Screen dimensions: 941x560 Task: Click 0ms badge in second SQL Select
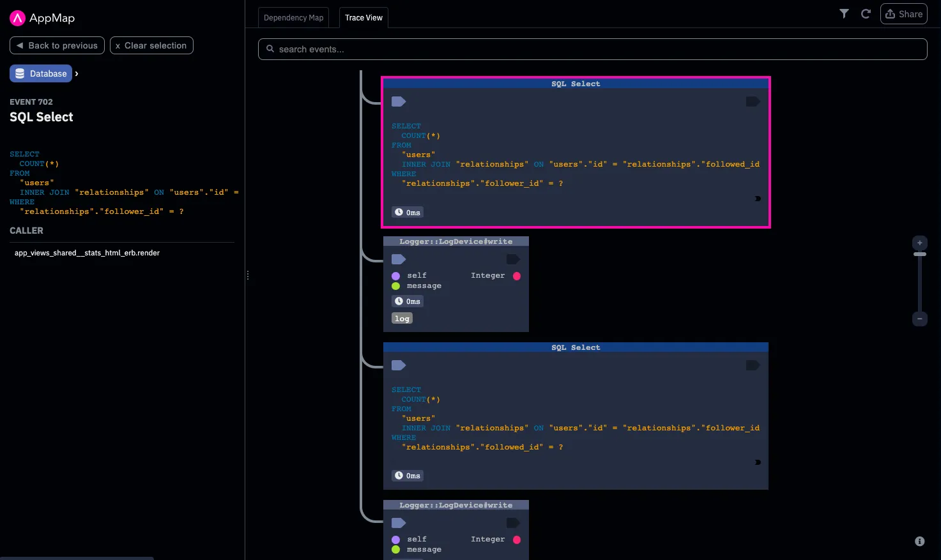[408, 476]
